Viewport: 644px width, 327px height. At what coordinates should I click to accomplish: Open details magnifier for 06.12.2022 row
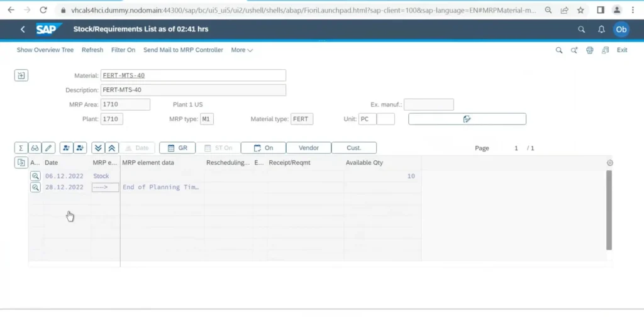[35, 176]
